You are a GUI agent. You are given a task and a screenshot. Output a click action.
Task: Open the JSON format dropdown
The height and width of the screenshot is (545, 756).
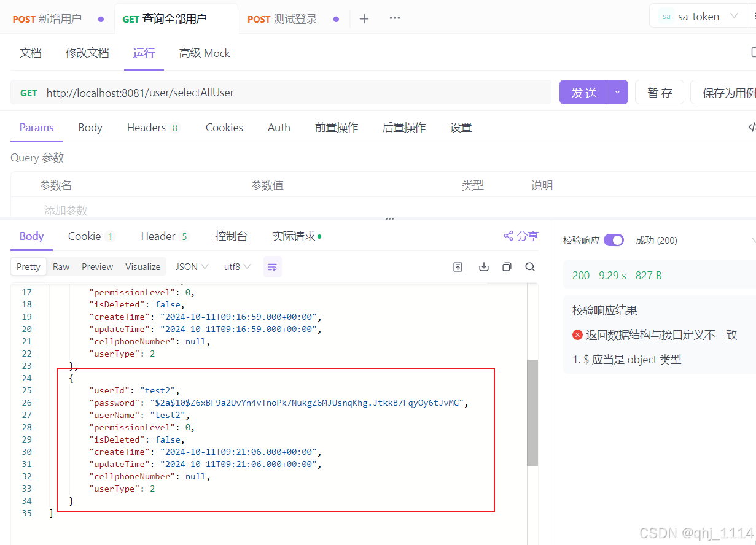[x=190, y=266]
